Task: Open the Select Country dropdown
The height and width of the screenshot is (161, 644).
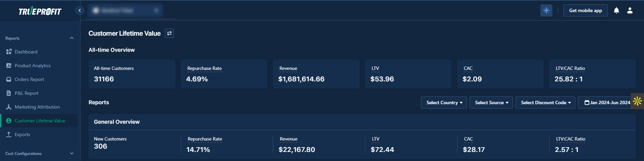Action: tap(444, 103)
